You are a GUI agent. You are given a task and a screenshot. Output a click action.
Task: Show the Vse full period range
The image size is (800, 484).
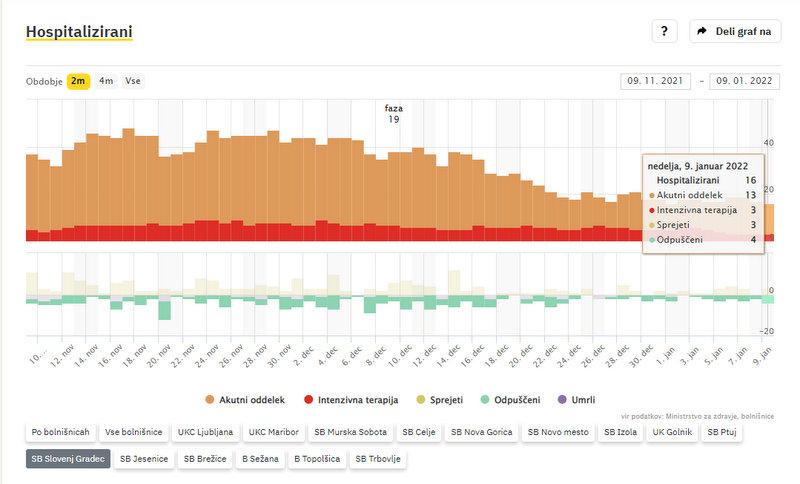point(132,81)
